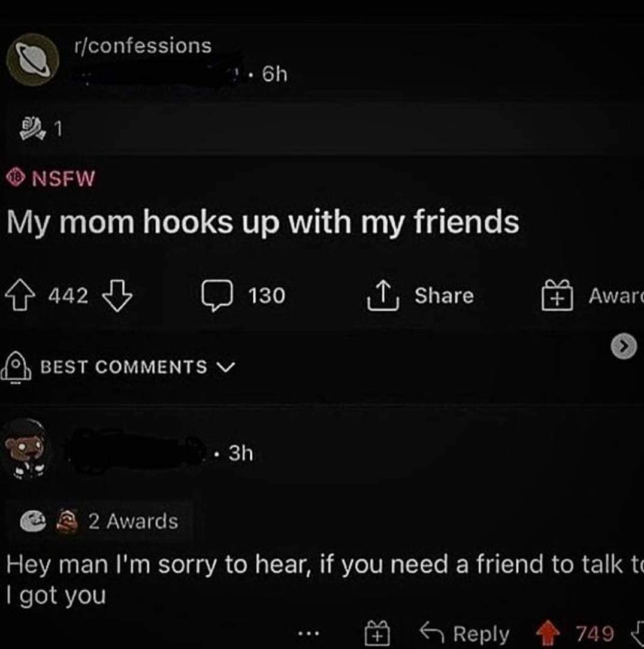644x649 pixels.
Task: Click the gift Award icon on post
Action: [558, 295]
